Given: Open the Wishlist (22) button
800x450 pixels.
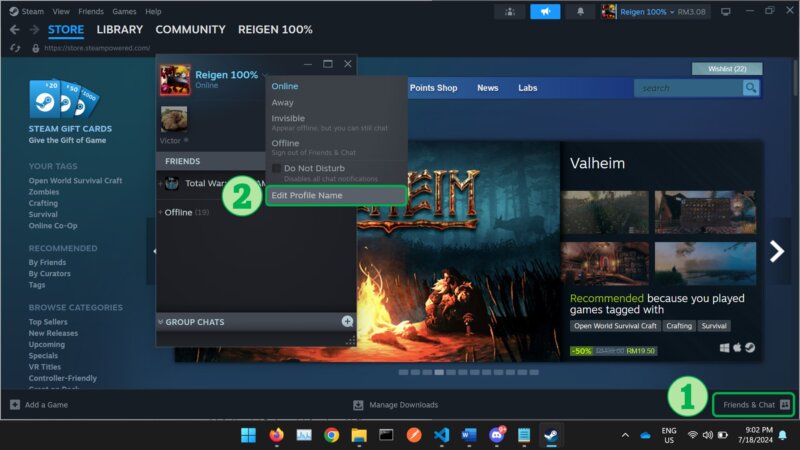Looking at the screenshot, I should (x=727, y=68).
